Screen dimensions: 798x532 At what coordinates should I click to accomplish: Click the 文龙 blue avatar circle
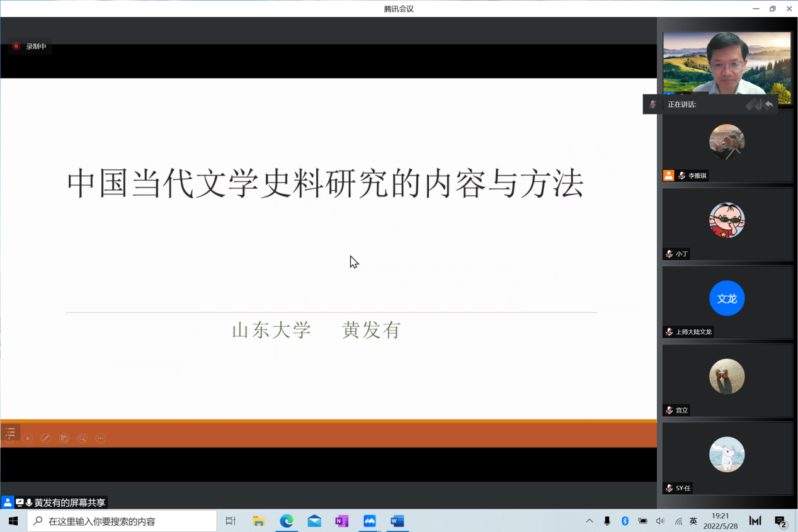pyautogui.click(x=727, y=298)
